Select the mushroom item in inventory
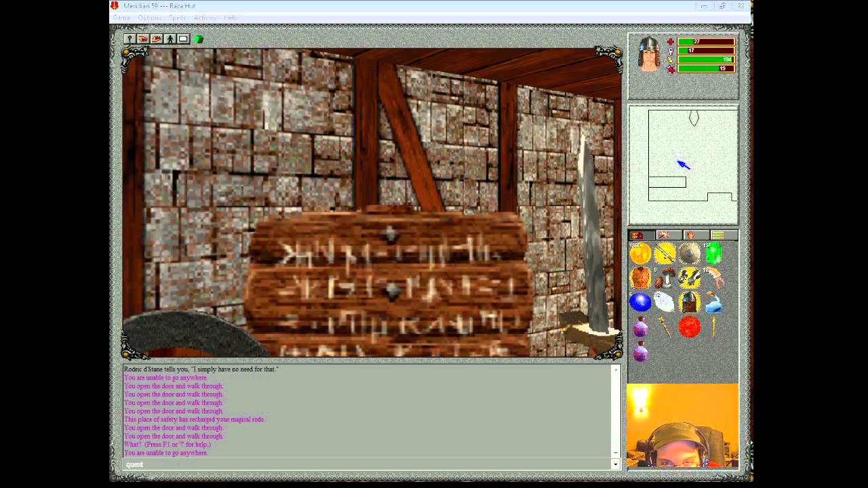This screenshot has height=488, width=868. point(665,278)
